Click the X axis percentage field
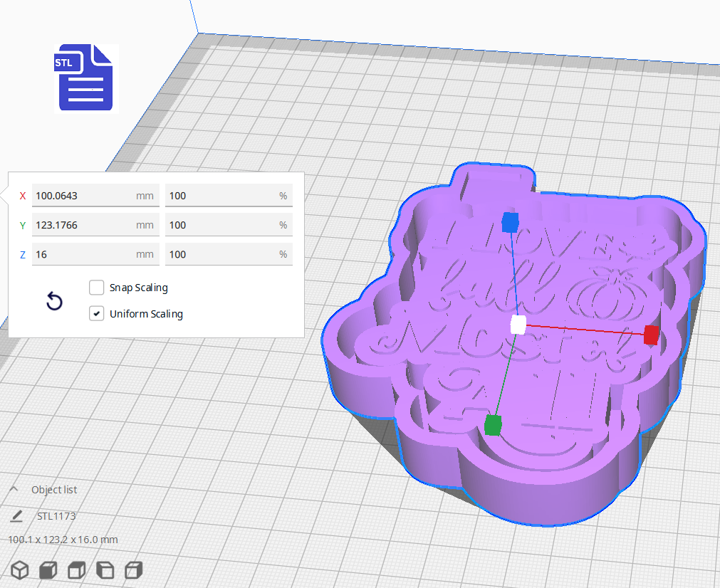Screen dimensions: 720x588 (229, 195)
